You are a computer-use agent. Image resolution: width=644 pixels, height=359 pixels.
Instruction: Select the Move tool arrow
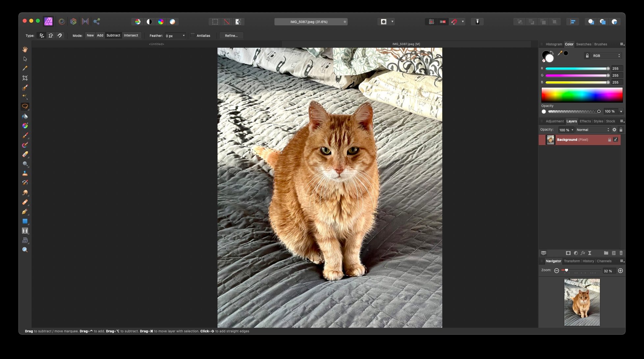[25, 59]
